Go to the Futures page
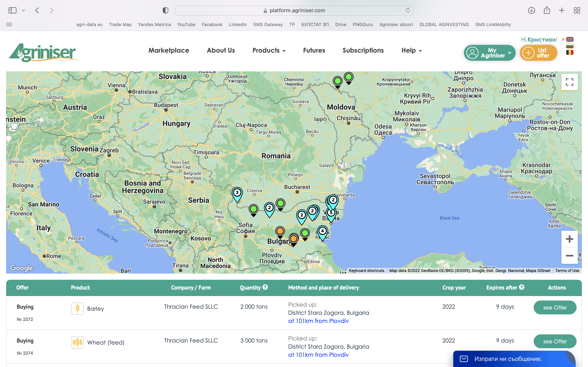The width and height of the screenshot is (588, 367). (314, 51)
